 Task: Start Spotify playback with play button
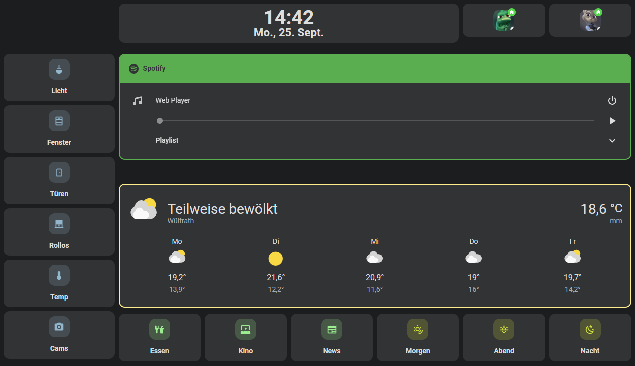pyautogui.click(x=612, y=121)
